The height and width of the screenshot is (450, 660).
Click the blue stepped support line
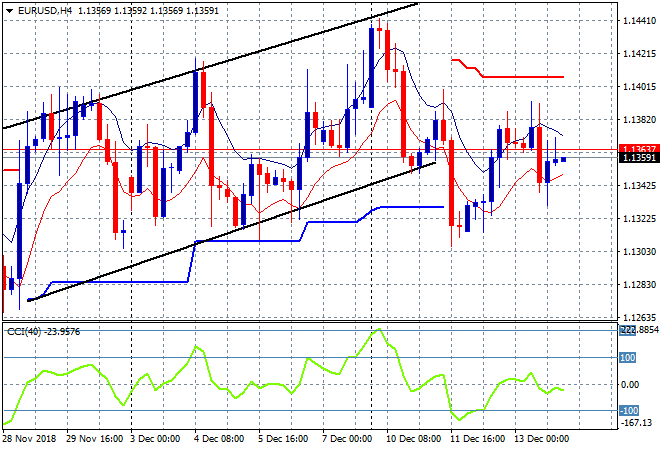248,241
